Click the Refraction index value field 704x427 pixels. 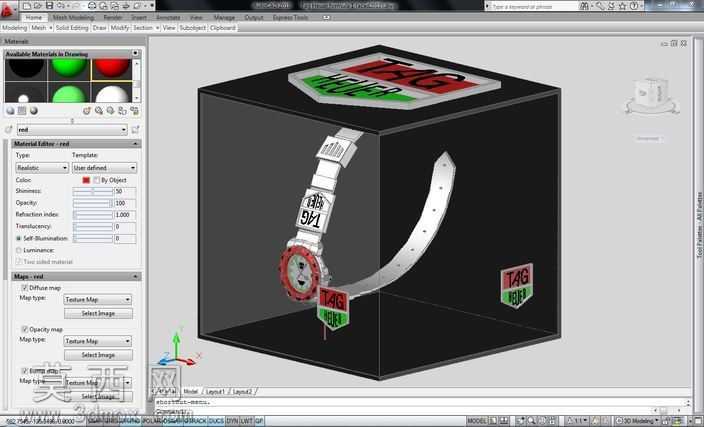(125, 215)
